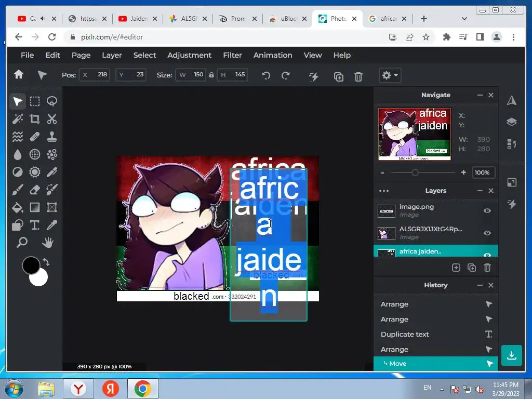Select the Sponge gear tool
Image resolution: width=532 pixels, height=399 pixels.
coord(35,172)
